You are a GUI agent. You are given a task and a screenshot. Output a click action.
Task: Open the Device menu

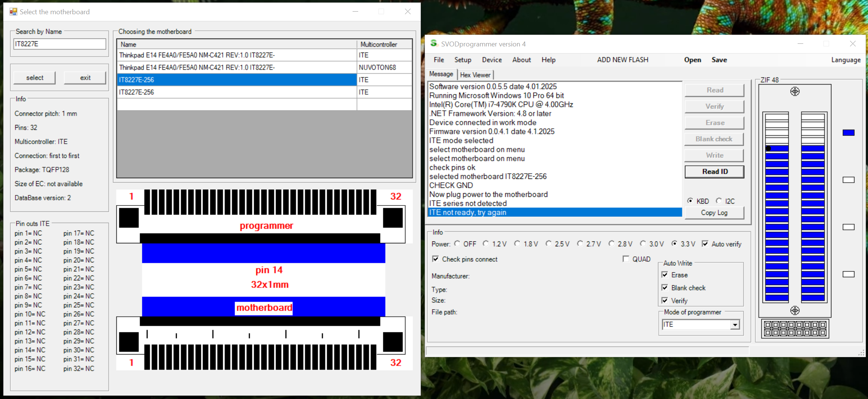(x=491, y=60)
